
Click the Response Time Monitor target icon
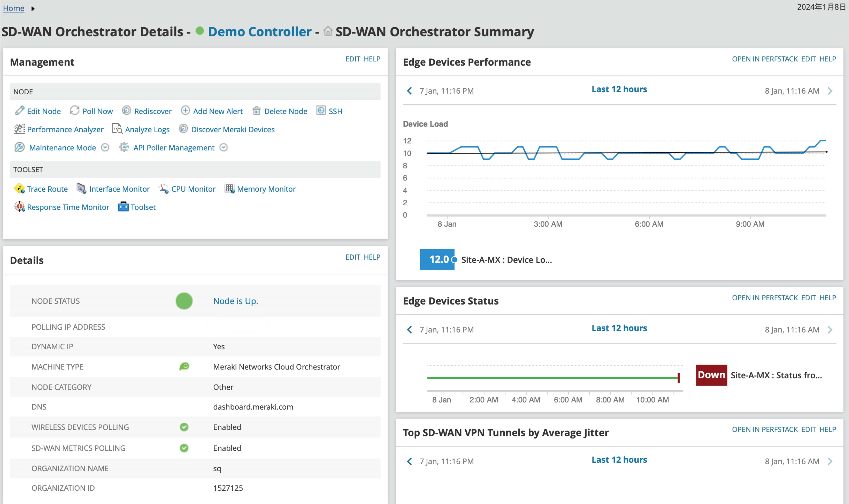click(20, 207)
